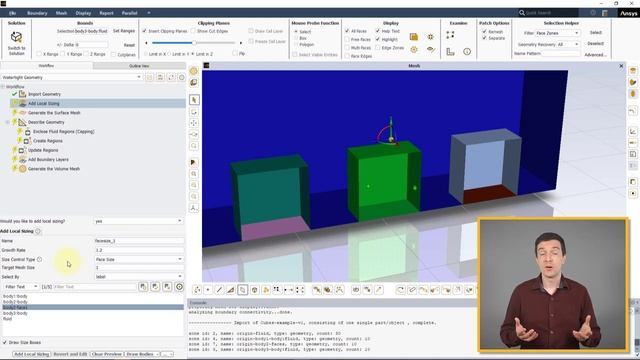Toggle the Cutplanes checkbox
The image size is (640, 360).
click(x=113, y=54)
